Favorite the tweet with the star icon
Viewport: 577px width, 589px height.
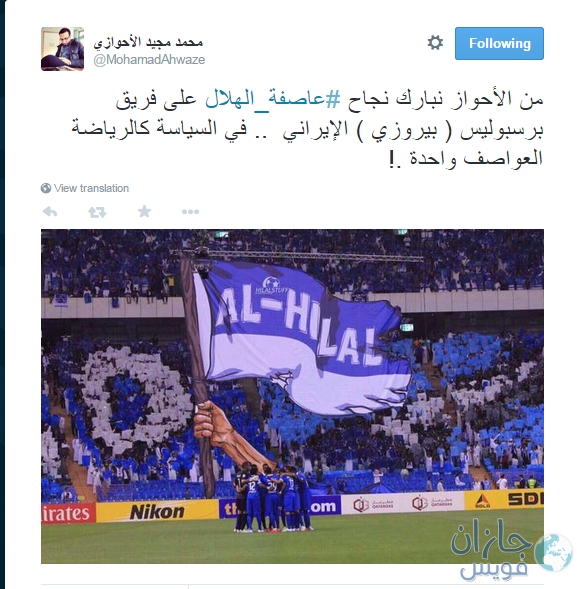click(x=144, y=211)
